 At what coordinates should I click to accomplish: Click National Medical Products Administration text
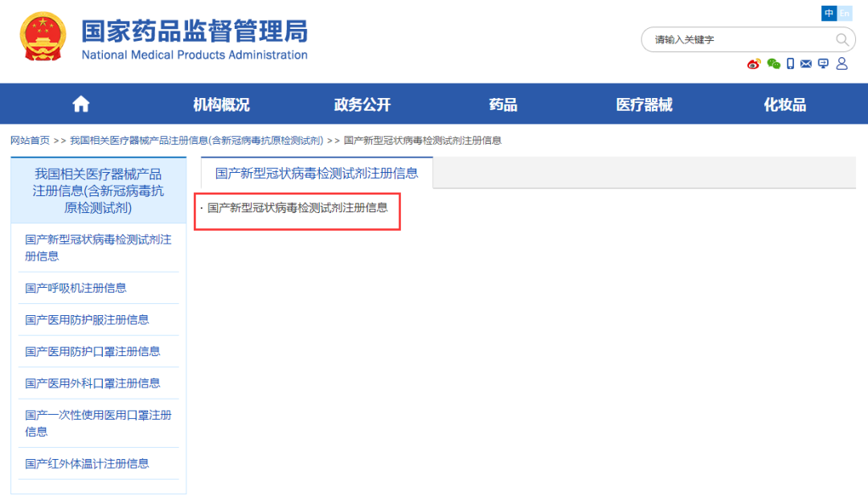(x=194, y=55)
